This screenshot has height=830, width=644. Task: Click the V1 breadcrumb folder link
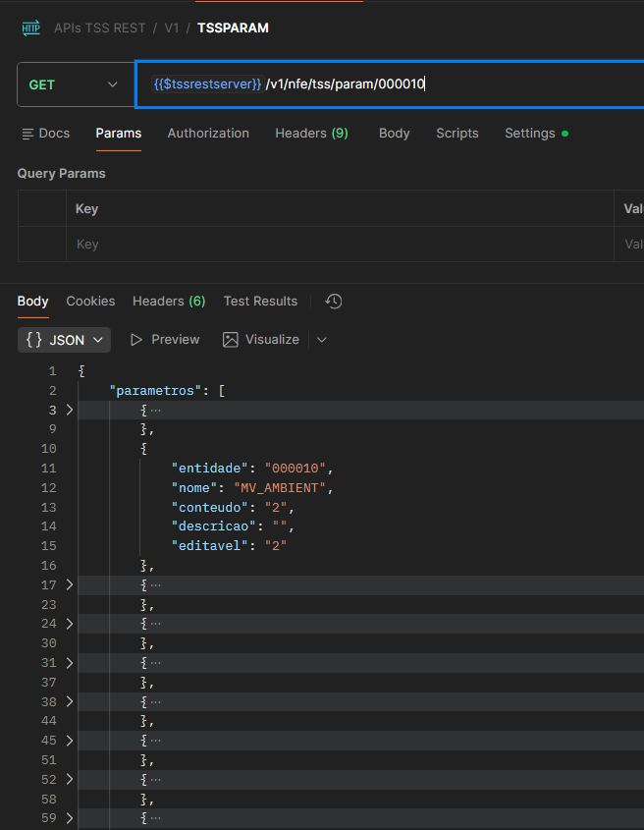[x=172, y=28]
